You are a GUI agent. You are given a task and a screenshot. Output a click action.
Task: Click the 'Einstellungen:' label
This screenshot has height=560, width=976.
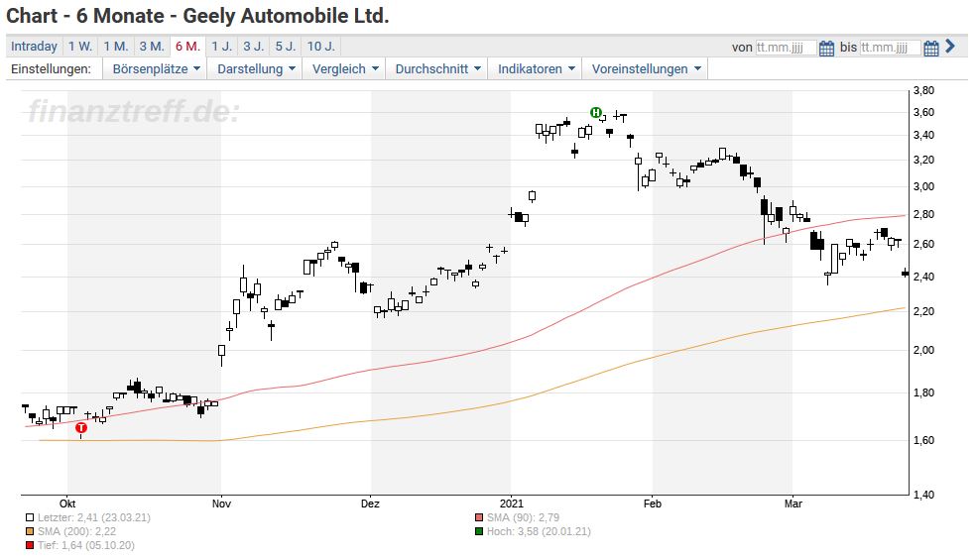click(51, 69)
